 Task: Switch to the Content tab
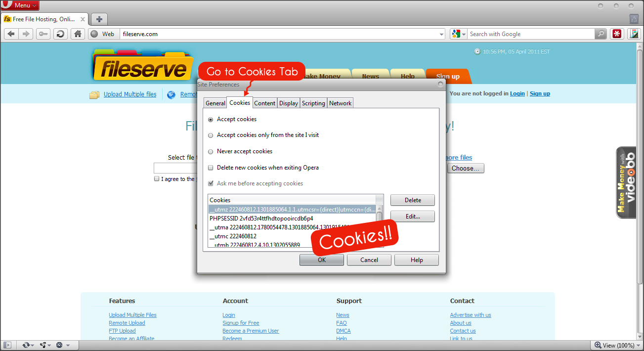pyautogui.click(x=265, y=103)
